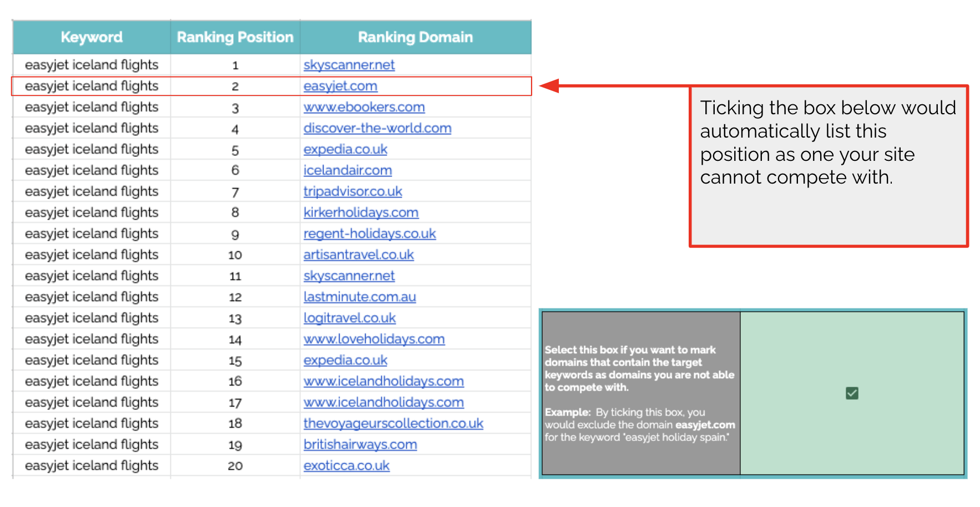Click the regent-holidays.co.uk link

tap(370, 234)
